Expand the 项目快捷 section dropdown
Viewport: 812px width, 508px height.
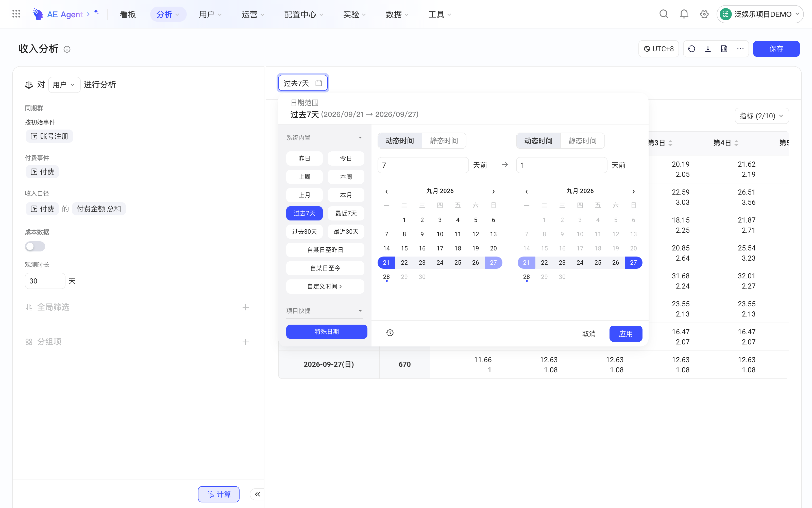(325, 311)
